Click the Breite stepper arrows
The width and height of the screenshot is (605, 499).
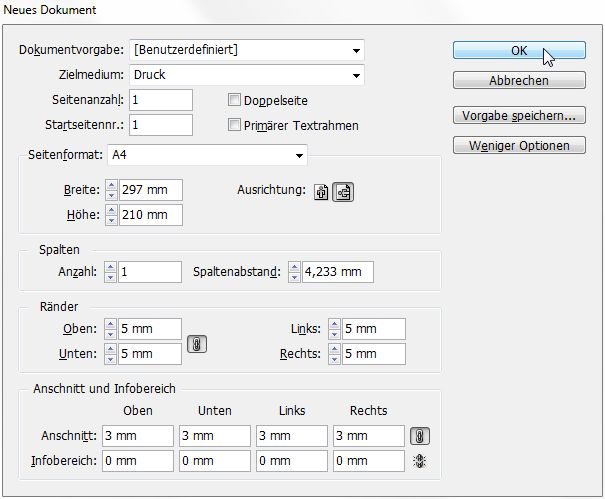(x=111, y=190)
